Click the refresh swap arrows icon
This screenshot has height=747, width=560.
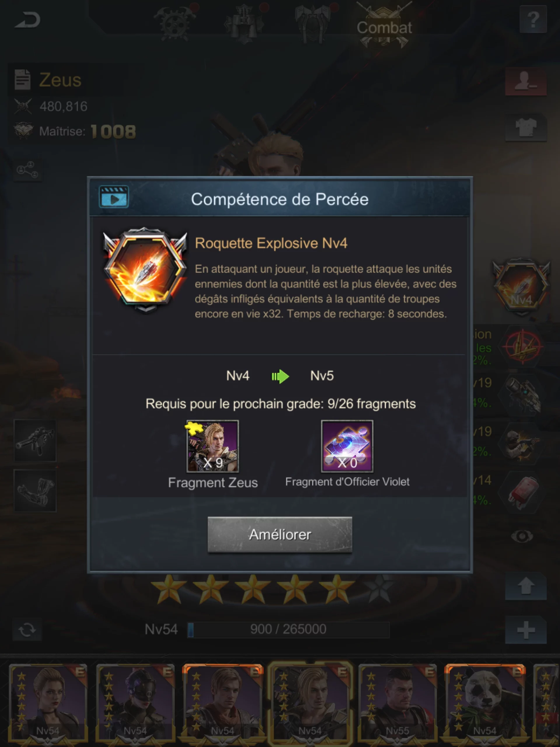coord(27,629)
